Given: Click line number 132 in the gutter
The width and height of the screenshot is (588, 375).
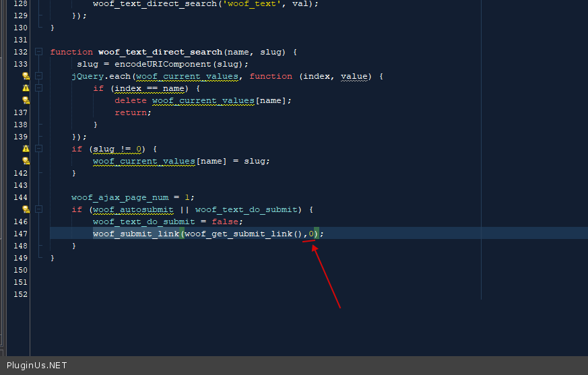Looking at the screenshot, I should click(x=21, y=52).
